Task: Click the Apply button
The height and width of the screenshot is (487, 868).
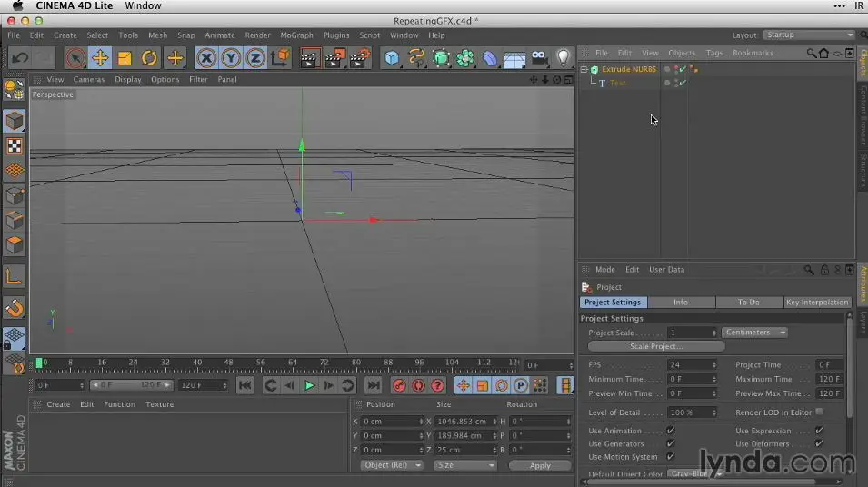Action: pyautogui.click(x=540, y=465)
